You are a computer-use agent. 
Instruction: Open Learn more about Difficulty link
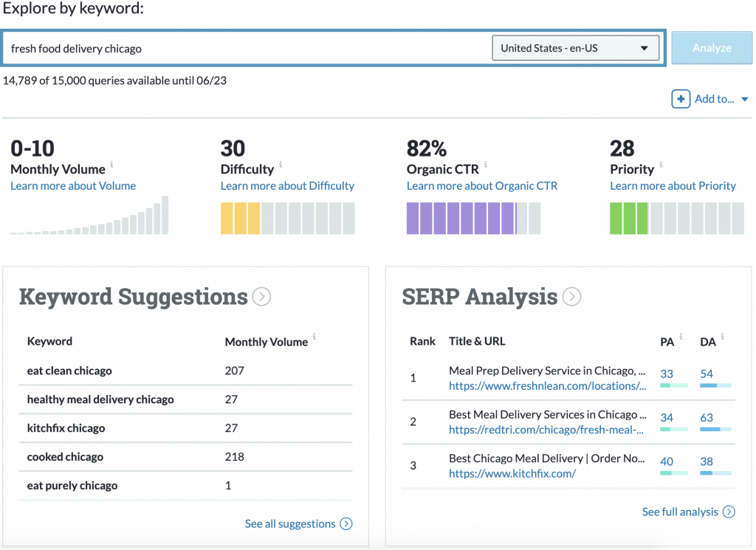click(x=287, y=186)
